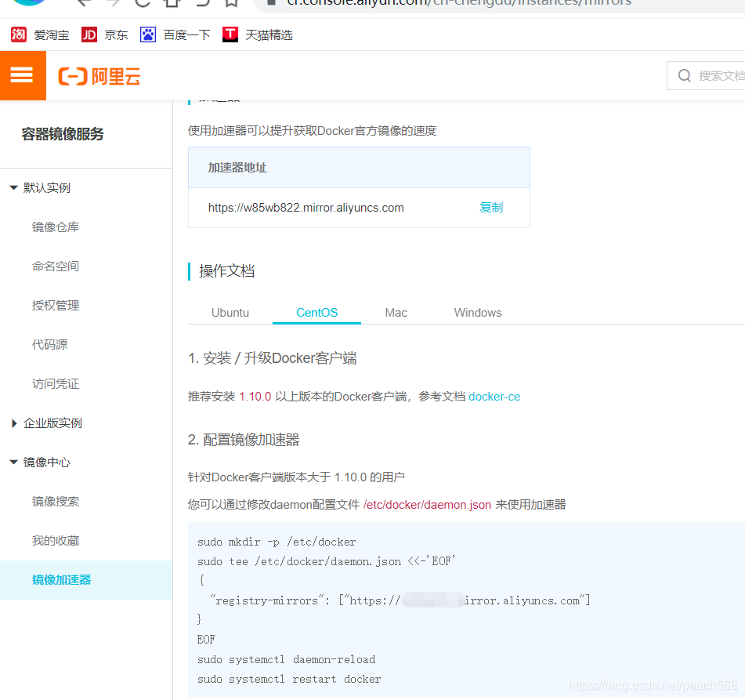
Task: Click the browser reload icon
Action: pos(142,2)
